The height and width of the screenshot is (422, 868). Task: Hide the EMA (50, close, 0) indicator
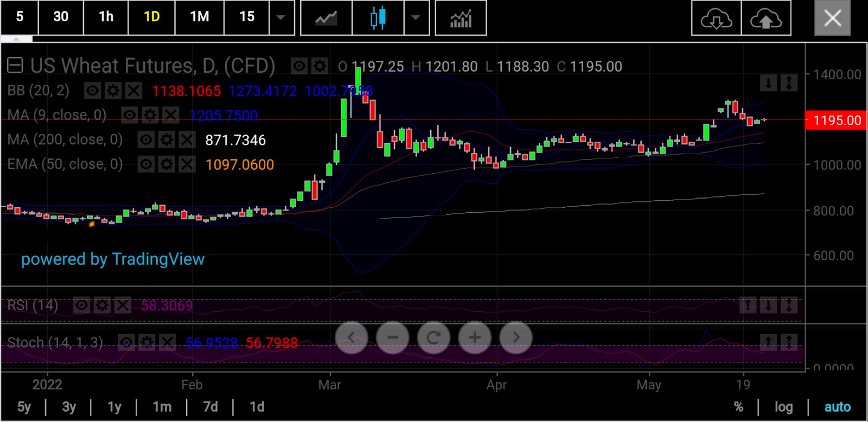[146, 164]
